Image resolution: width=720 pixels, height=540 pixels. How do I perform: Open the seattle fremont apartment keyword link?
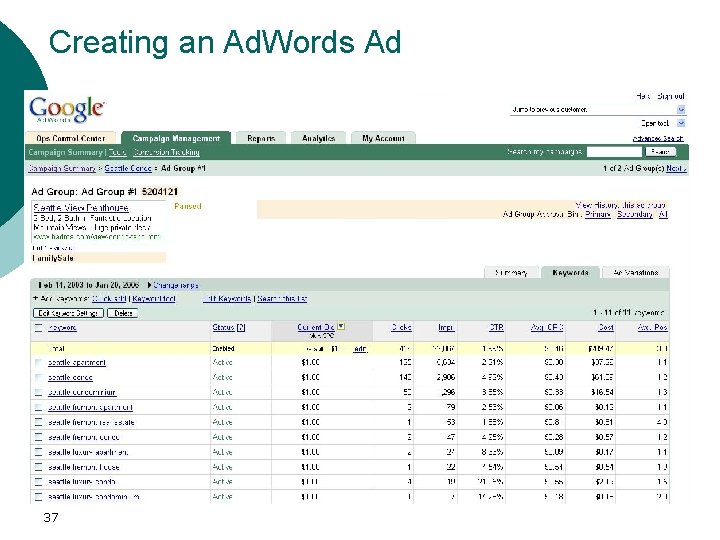90,407
